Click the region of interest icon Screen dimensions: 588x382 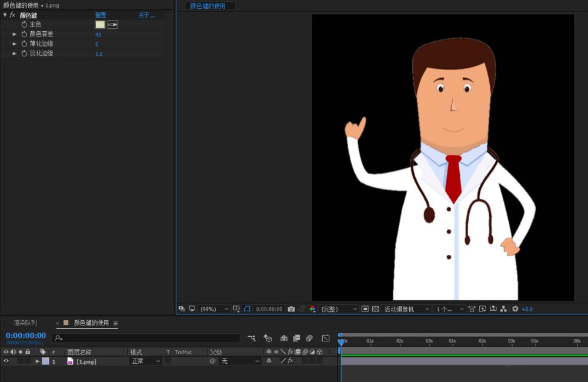click(x=365, y=309)
